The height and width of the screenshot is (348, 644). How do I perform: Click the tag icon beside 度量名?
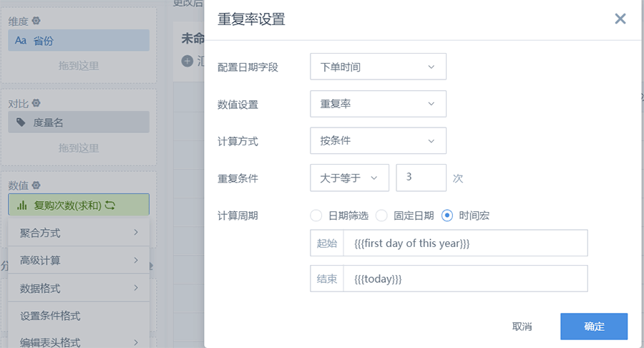click(21, 122)
